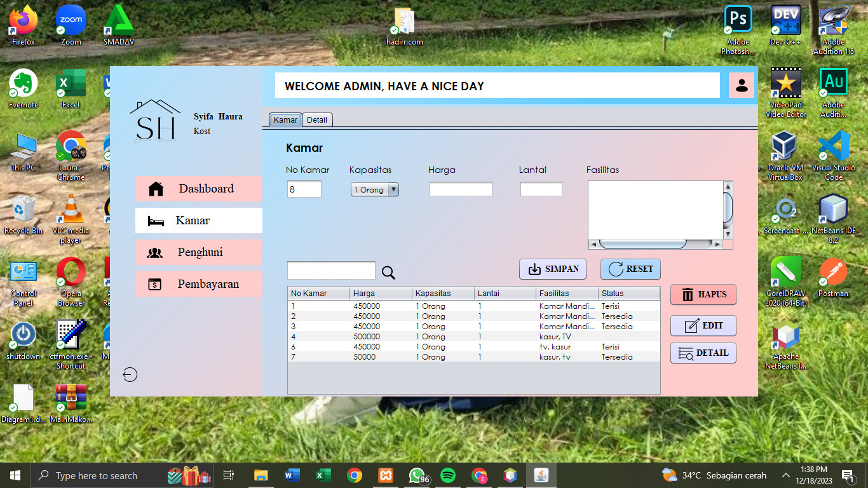Click the logout arrow icon in sidebar
This screenshot has height=488, width=868.
coord(130,375)
